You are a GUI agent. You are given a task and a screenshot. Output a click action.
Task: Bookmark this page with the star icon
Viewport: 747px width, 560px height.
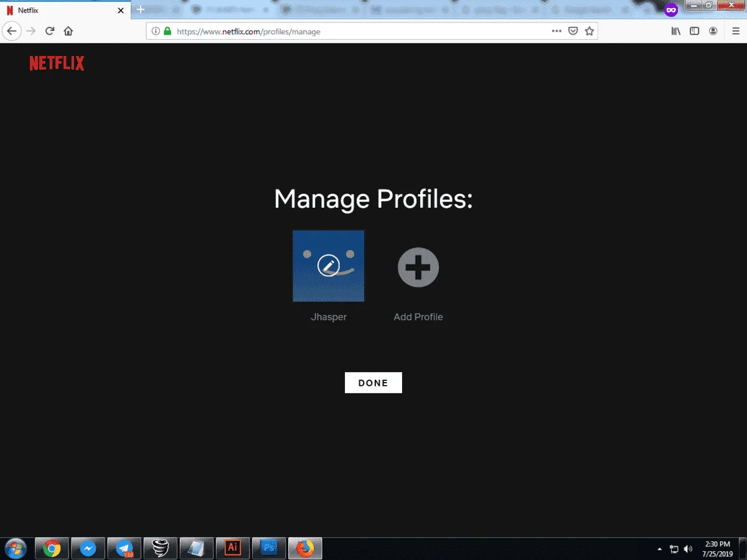pos(590,31)
